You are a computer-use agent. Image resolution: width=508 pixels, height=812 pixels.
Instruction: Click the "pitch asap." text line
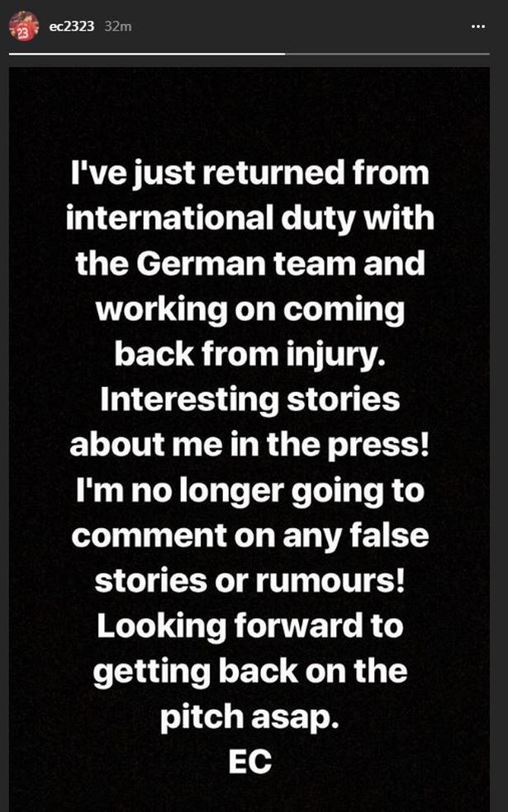(249, 716)
